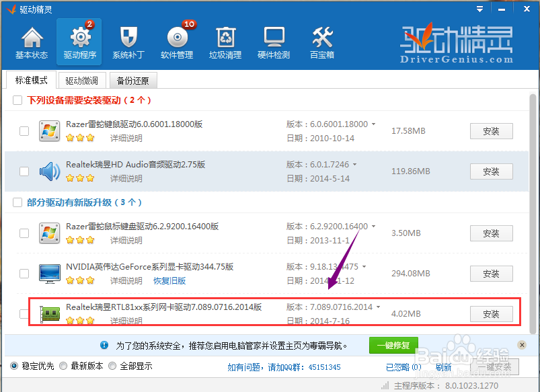Select the 稳定优先 radio button

point(14,366)
